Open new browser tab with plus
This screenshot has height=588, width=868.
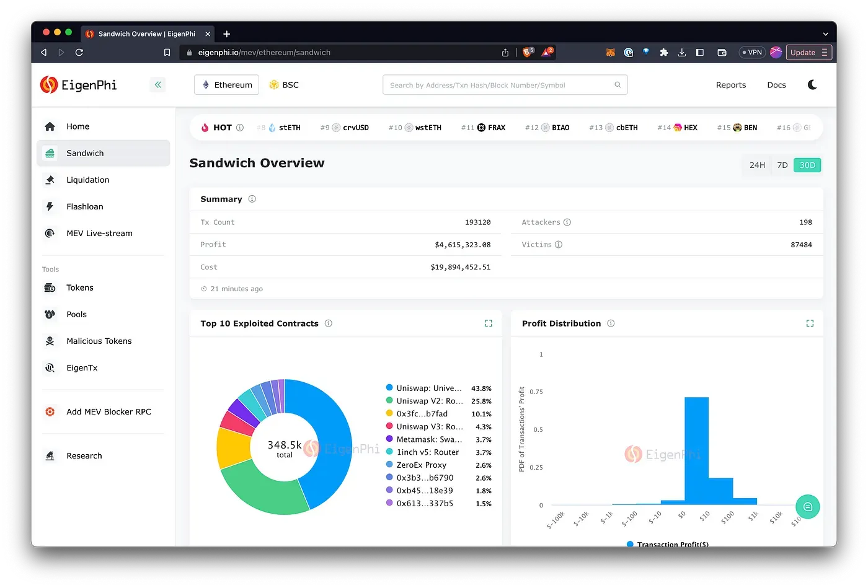[227, 34]
